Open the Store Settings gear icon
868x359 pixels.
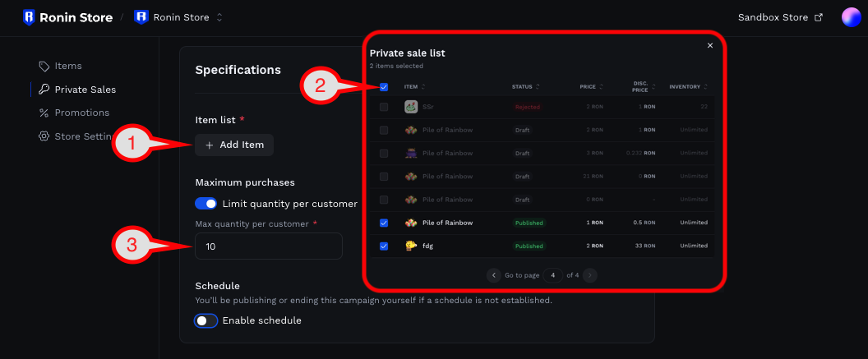coord(44,136)
